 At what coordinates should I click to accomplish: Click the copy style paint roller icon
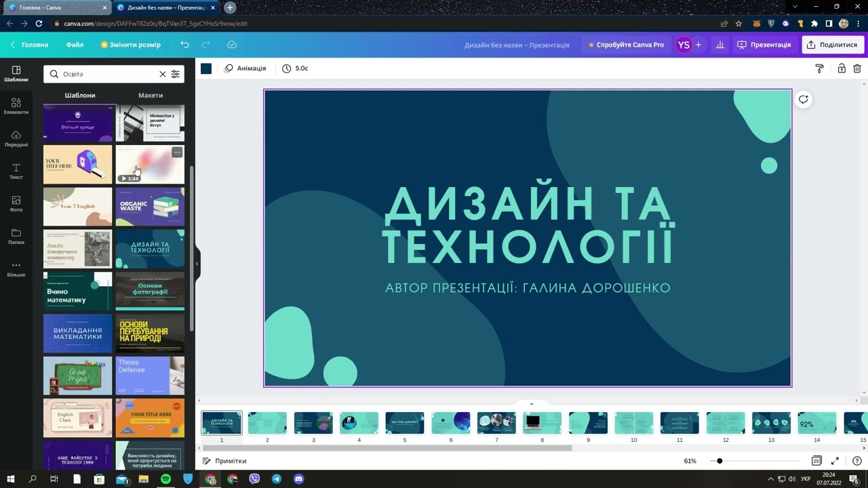coord(819,68)
